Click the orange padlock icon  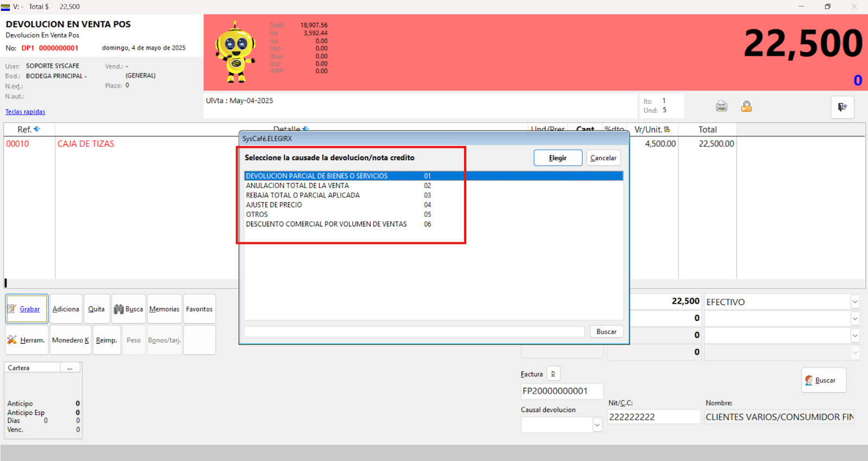point(746,106)
